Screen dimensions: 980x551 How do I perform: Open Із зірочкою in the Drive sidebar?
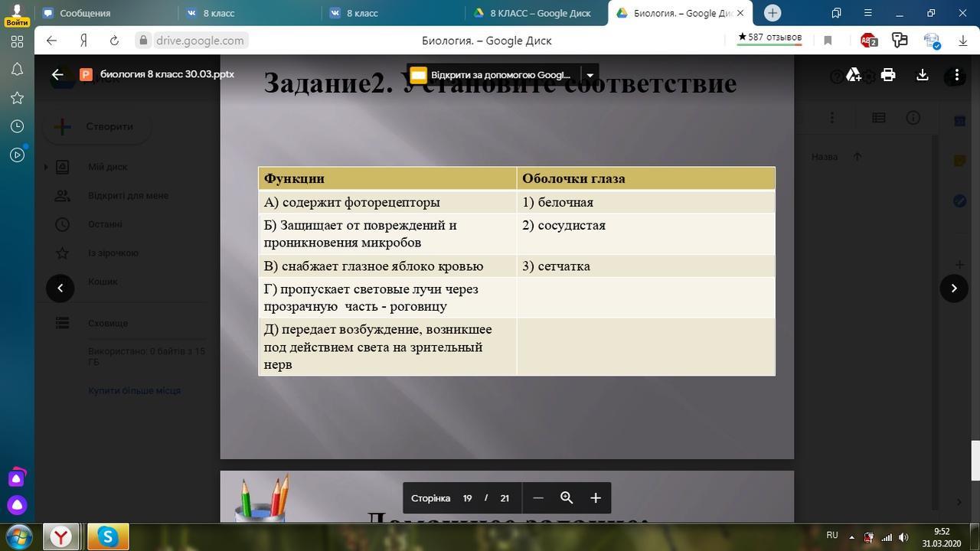tap(113, 253)
